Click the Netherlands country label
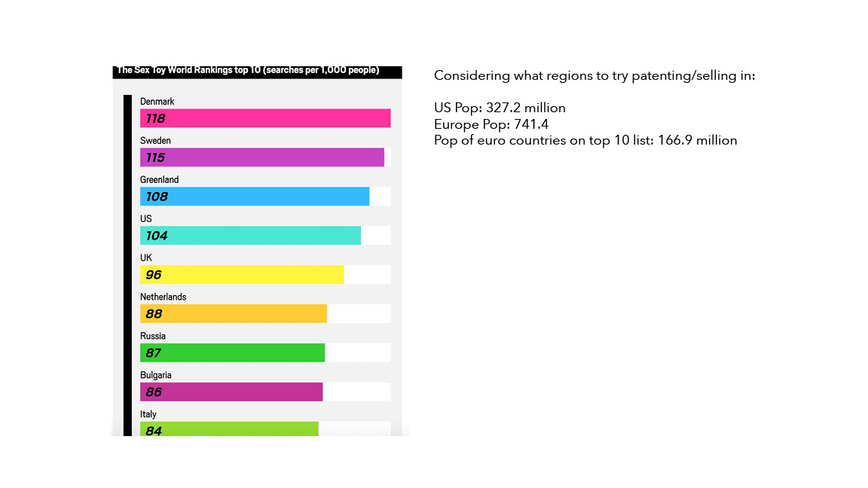Image resolution: width=868 pixels, height=488 pixels. click(164, 297)
